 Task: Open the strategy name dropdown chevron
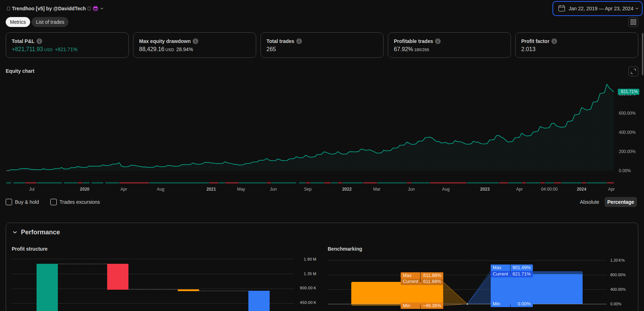[x=102, y=9]
